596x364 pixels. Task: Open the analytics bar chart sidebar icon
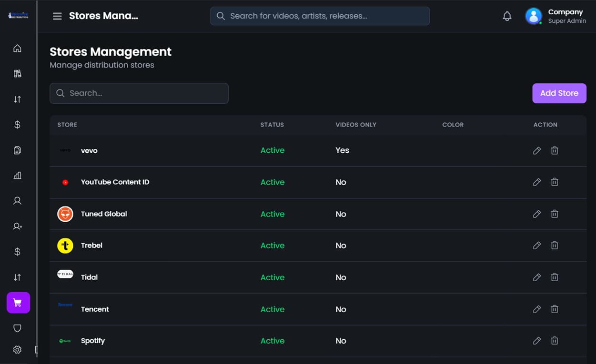(17, 175)
